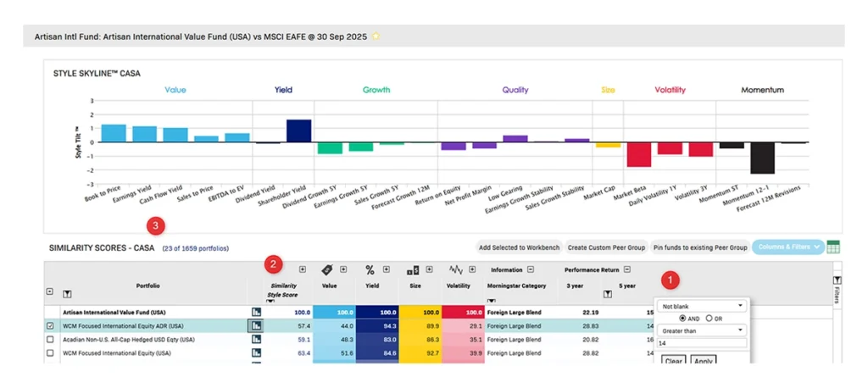The width and height of the screenshot is (868, 388).
Task: Open the Greater than condition dropdown
Action: [x=703, y=330]
